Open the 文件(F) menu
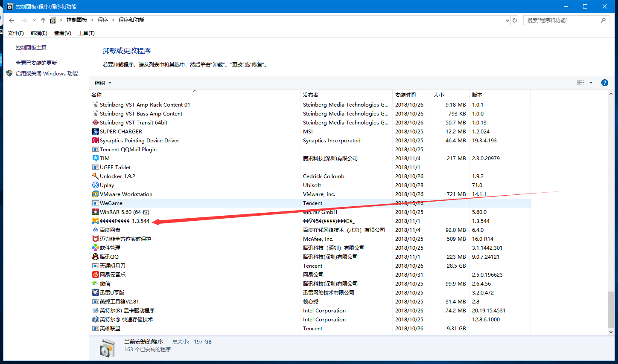Image resolution: width=618 pixels, height=364 pixels. pos(16,33)
